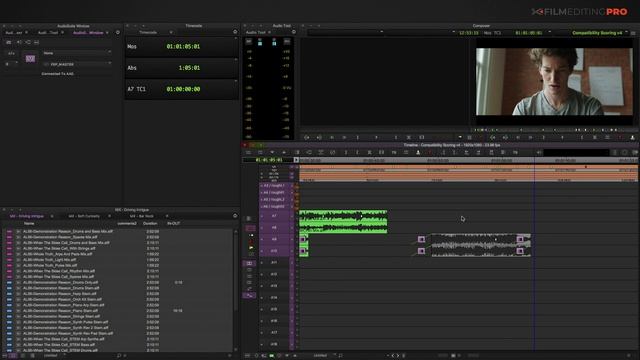Click the rightmost icon in timeline top toolbar
The height and width of the screenshot is (360, 640).
click(635, 152)
